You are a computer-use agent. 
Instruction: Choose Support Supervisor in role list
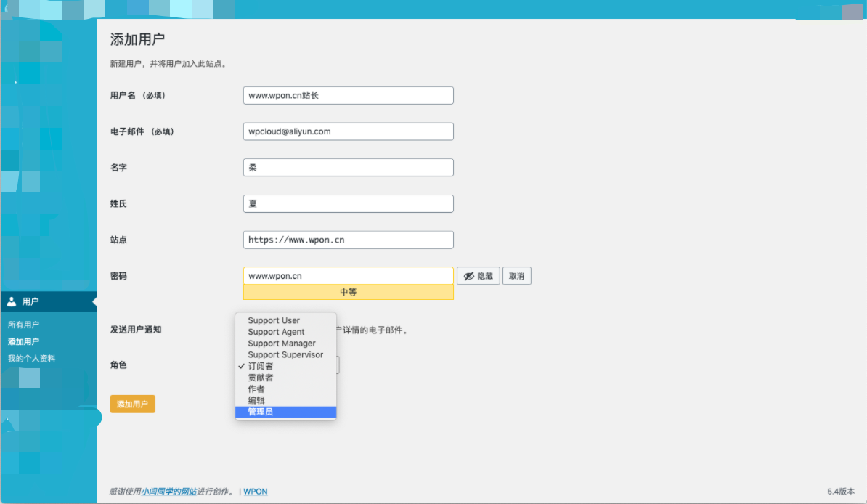pyautogui.click(x=285, y=354)
